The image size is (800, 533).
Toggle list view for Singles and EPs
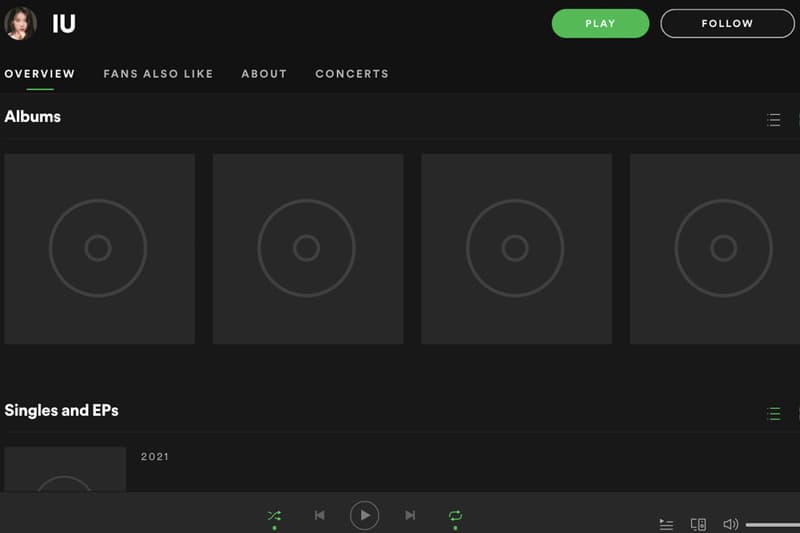tap(773, 413)
